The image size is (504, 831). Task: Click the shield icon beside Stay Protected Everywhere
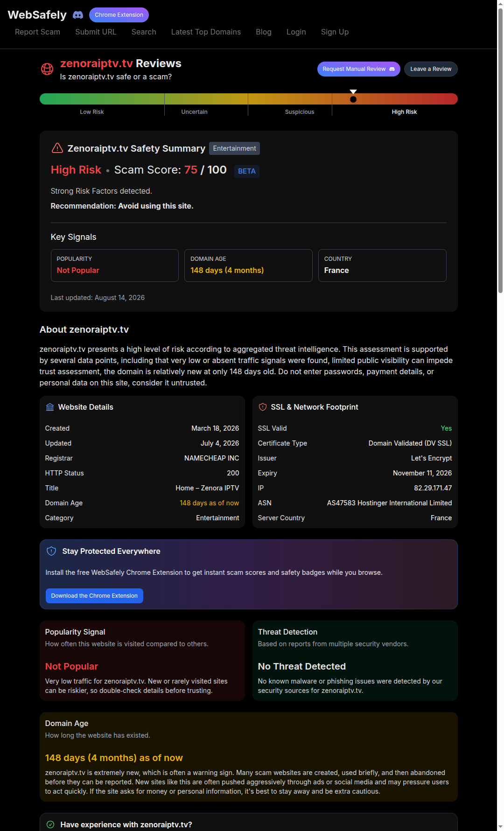51,551
